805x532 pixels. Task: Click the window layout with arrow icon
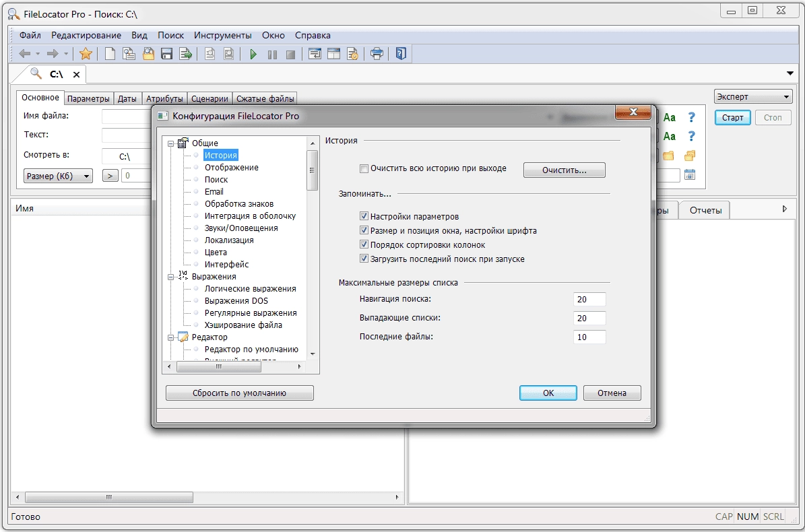tap(315, 53)
